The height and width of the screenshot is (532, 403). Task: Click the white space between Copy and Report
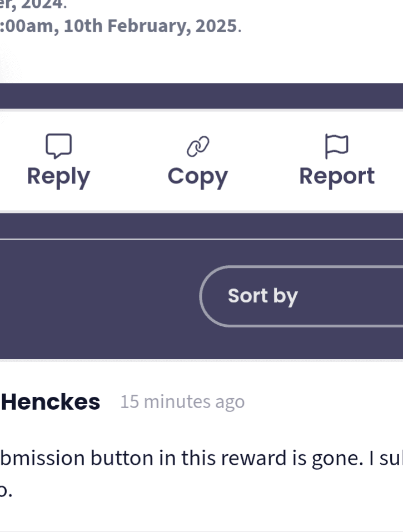[264, 161]
